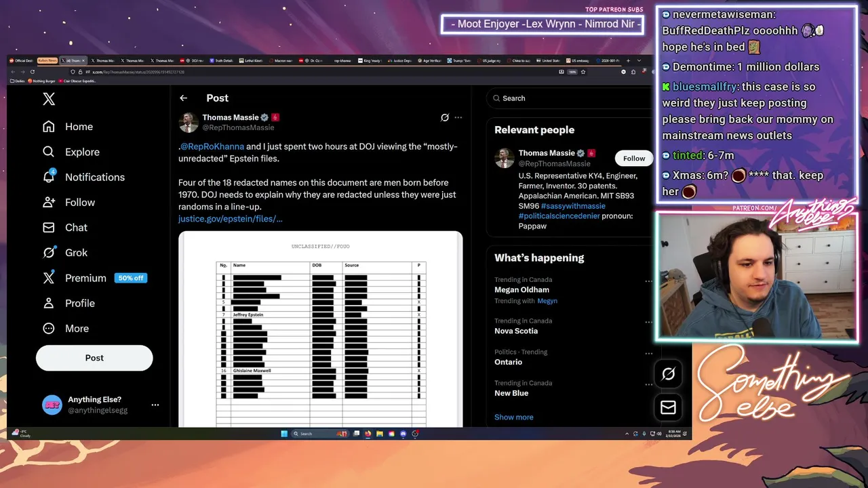Open the Windows Start menu
The width and height of the screenshot is (868, 488).
pos(284,434)
